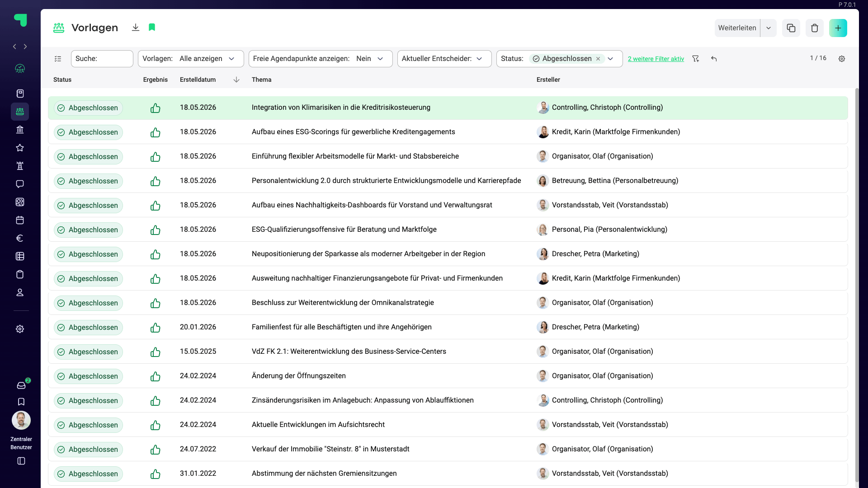Click the Ersteller column header
This screenshot has width=868, height=488.
[548, 80]
